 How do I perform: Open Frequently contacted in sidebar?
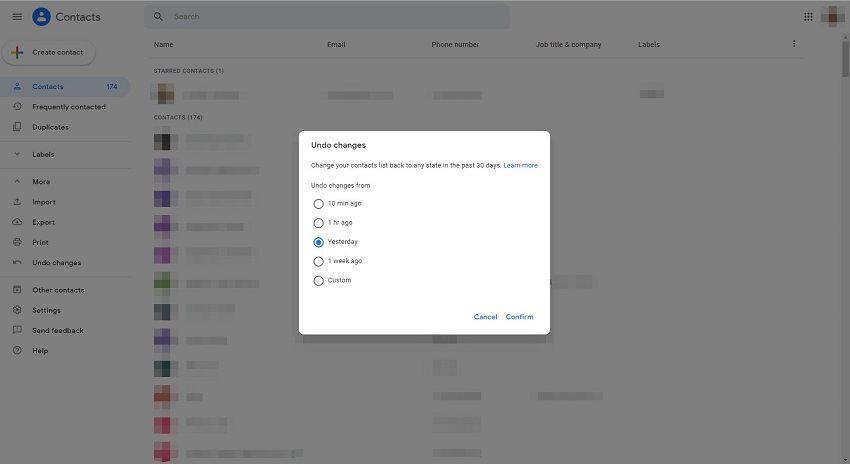click(x=68, y=107)
